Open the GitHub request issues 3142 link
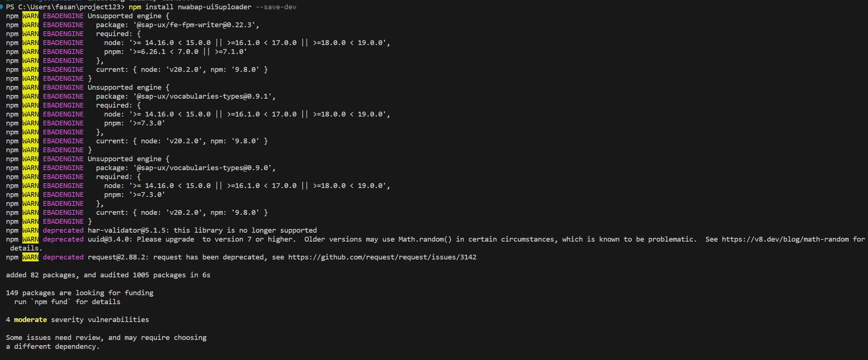 coord(382,257)
